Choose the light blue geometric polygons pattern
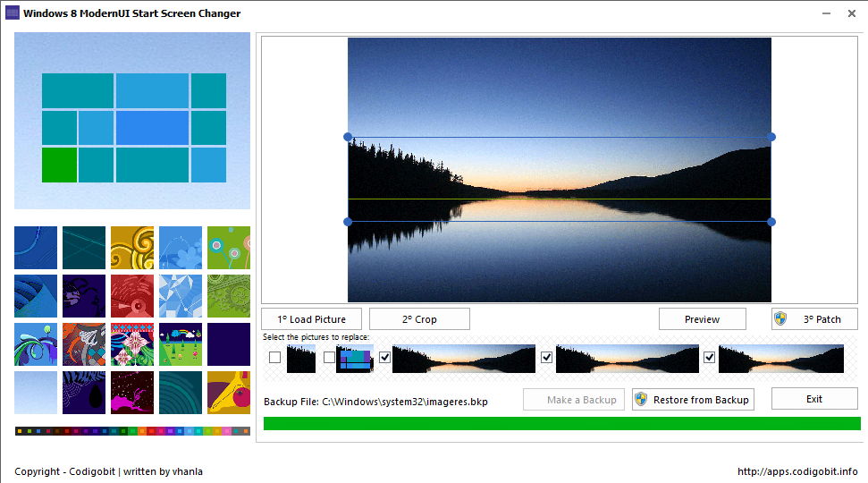 click(x=181, y=296)
